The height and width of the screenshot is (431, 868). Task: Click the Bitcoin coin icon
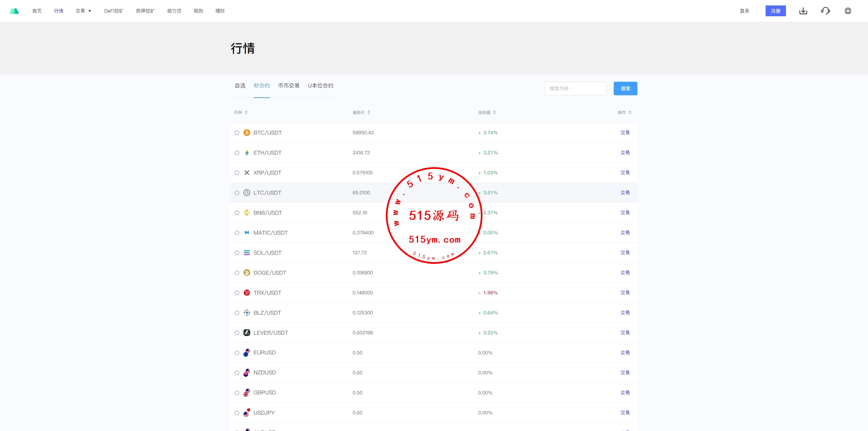(x=247, y=133)
